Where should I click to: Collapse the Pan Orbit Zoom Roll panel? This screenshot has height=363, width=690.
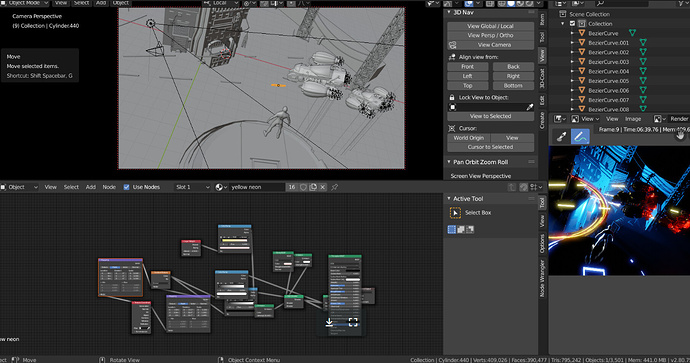[x=449, y=162]
